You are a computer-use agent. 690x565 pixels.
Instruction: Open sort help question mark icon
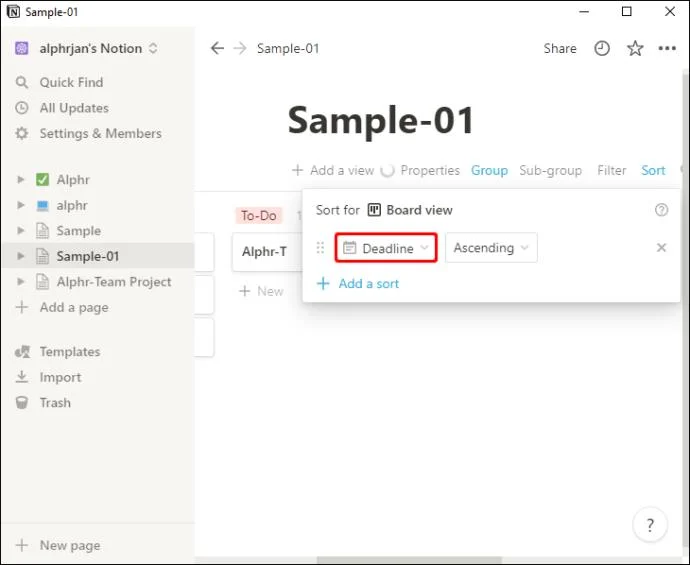661,210
